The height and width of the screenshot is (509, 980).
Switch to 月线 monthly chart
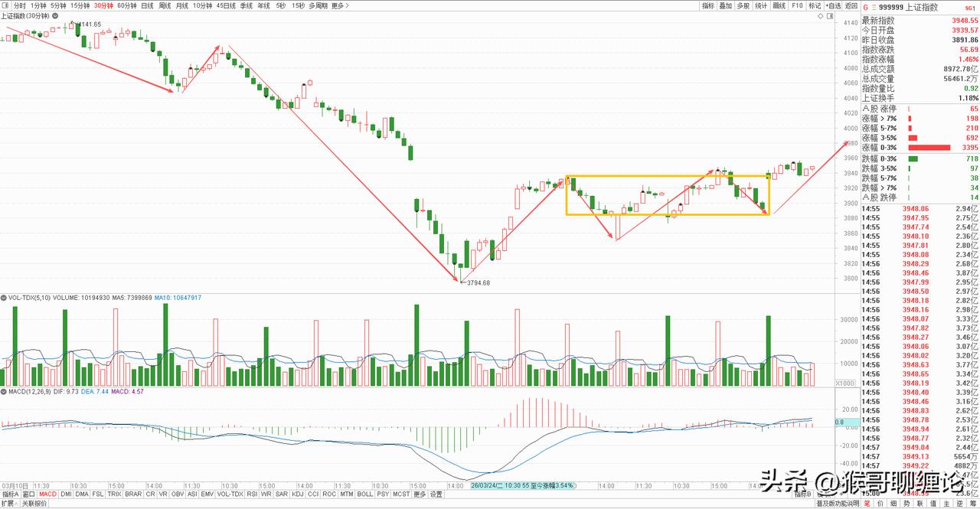point(182,5)
